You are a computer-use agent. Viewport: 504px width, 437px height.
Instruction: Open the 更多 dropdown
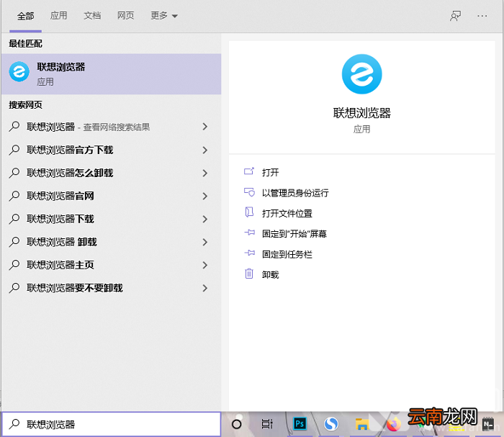pos(164,15)
